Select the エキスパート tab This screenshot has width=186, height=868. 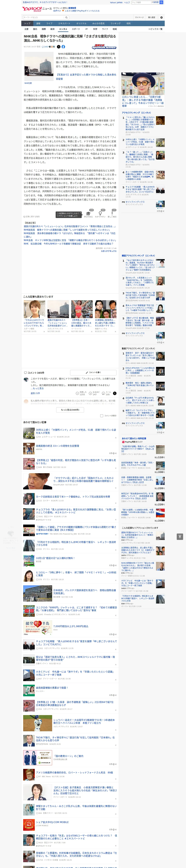(x=64, y=24)
